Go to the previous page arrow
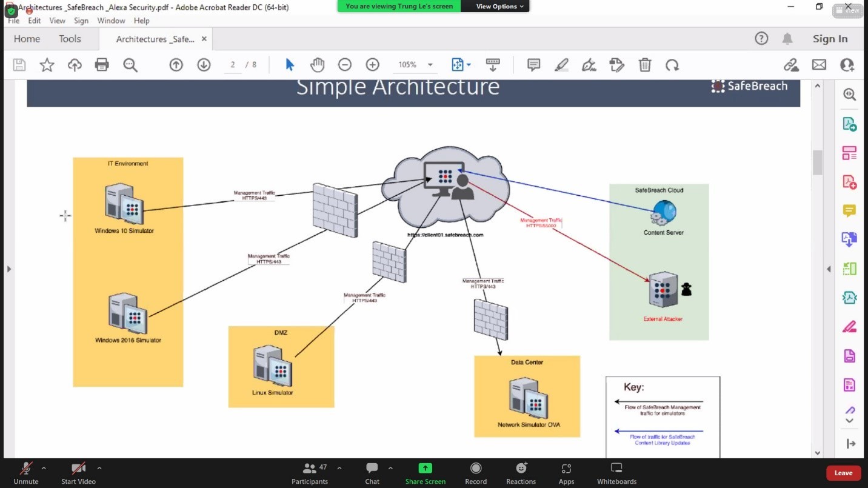The image size is (868, 488). click(176, 65)
